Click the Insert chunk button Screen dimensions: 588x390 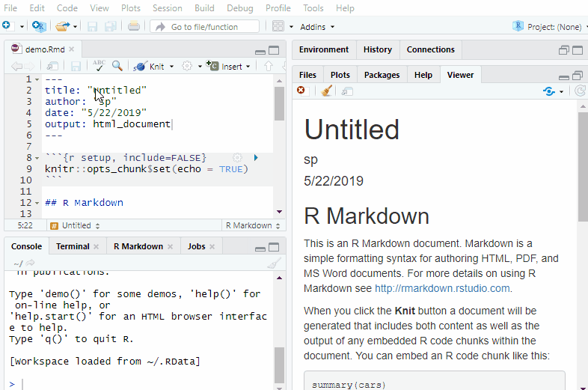224,66
